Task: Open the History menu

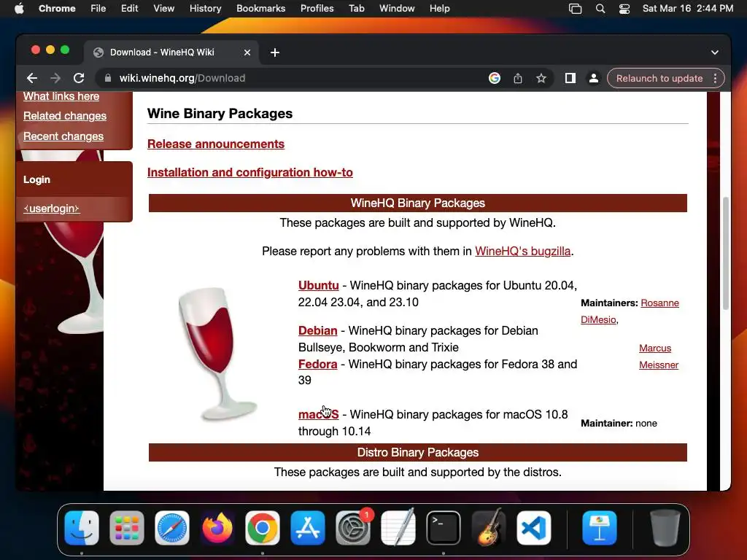Action: [x=205, y=9]
